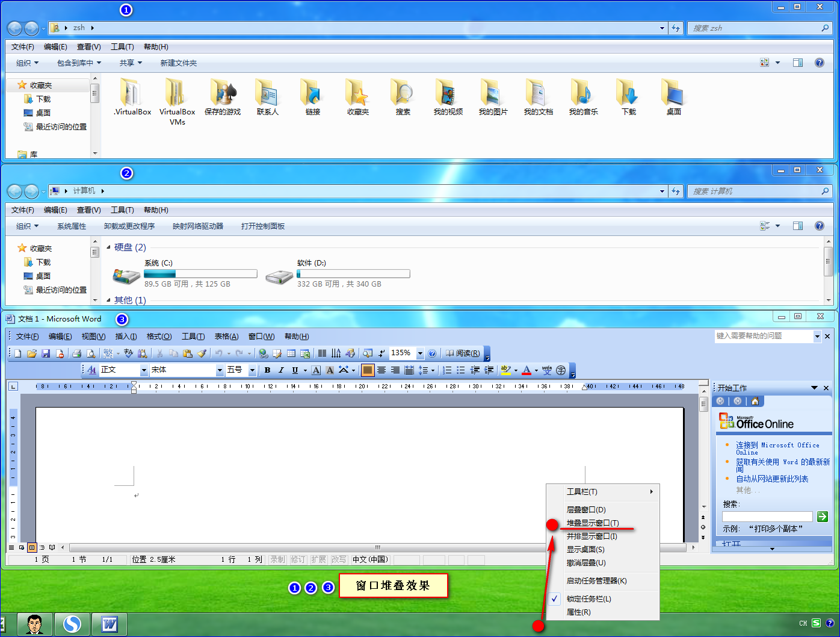840x637 pixels.
Task: Click the 系统 (C:) drive usage bar
Action: coord(200,273)
